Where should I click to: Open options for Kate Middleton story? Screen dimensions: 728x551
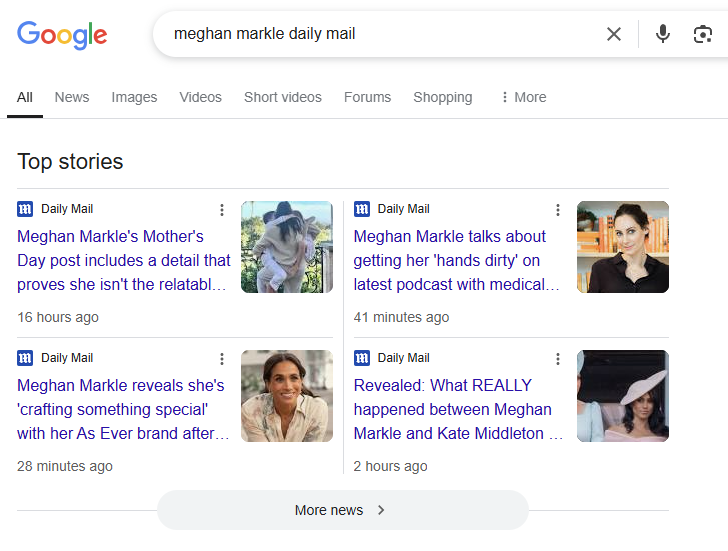pos(558,359)
